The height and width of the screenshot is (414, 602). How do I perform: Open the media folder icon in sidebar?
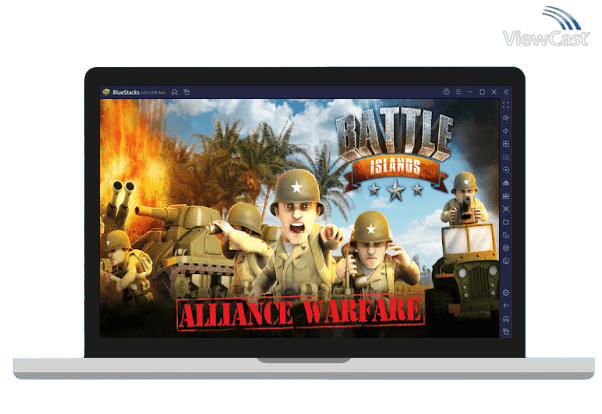(506, 222)
